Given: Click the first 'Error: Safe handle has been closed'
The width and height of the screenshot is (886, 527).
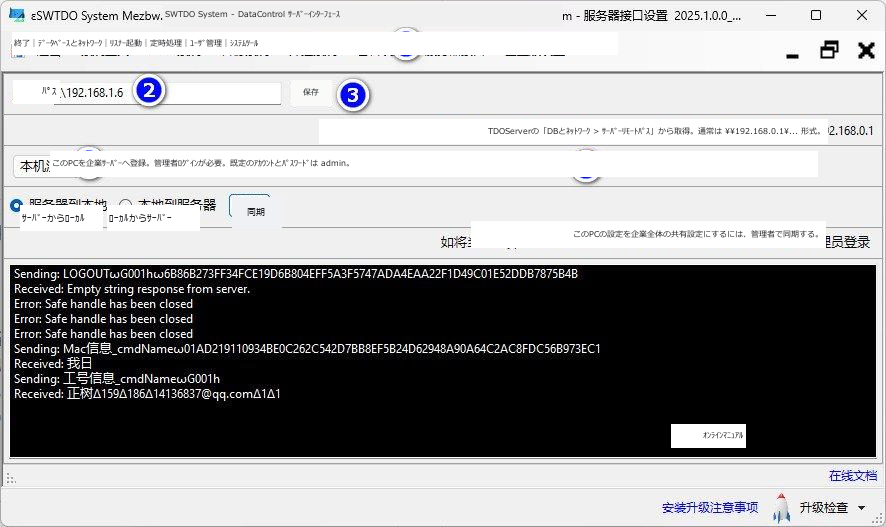Looking at the screenshot, I should pos(103,304).
